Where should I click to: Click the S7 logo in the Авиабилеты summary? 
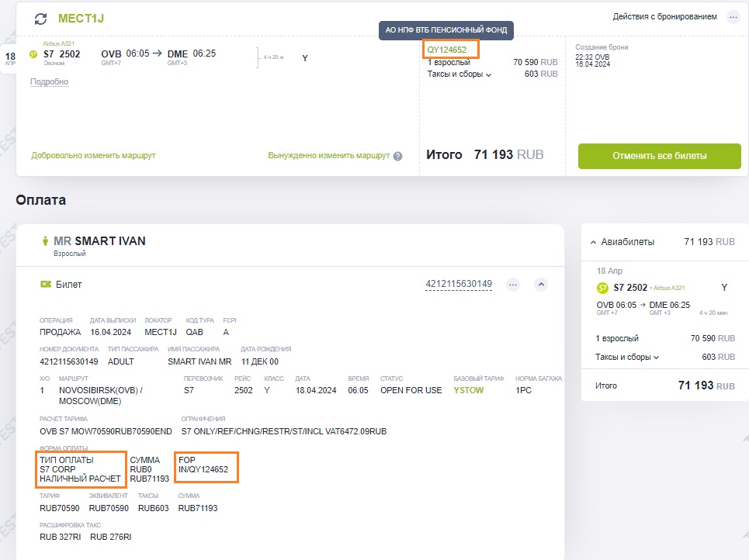[602, 288]
